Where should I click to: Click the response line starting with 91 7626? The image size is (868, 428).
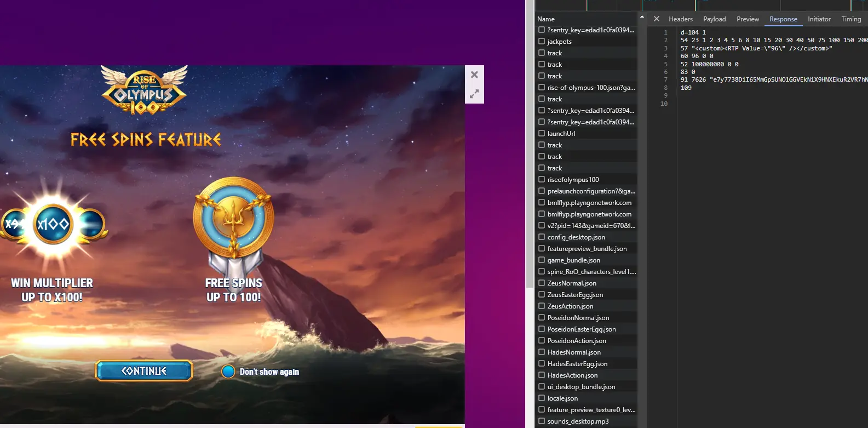[774, 79]
